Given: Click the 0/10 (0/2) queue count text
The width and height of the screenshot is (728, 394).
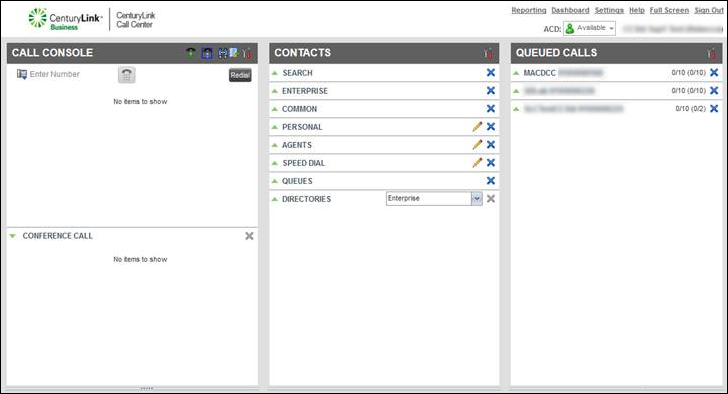Looking at the screenshot, I should pyautogui.click(x=690, y=109).
